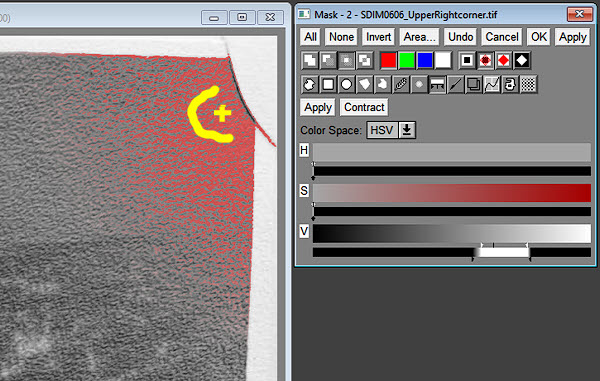Click the Contract button
The height and width of the screenshot is (381, 600).
[x=364, y=107]
